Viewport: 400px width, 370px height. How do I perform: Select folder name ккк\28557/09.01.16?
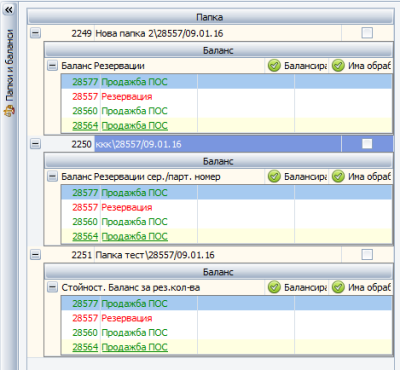(139, 144)
